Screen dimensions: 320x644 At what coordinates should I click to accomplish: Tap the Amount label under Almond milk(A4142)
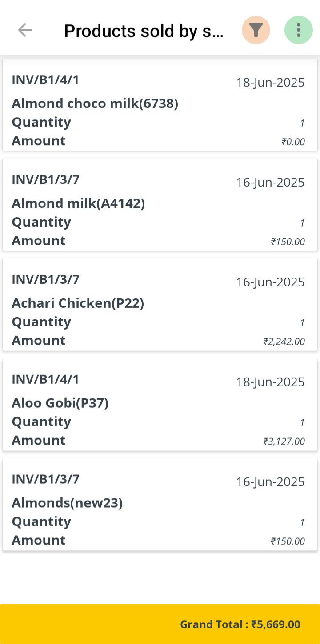pos(39,241)
